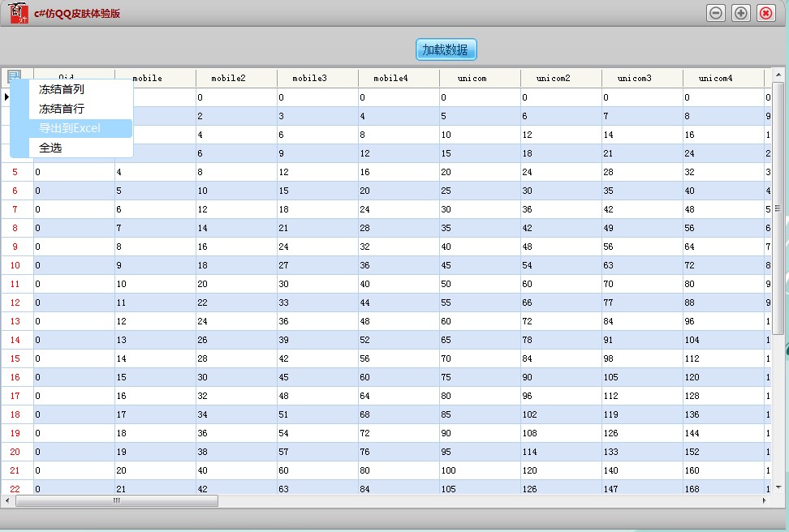Click the red app logo in title bar
This screenshot has width=789, height=532.
click(x=18, y=13)
